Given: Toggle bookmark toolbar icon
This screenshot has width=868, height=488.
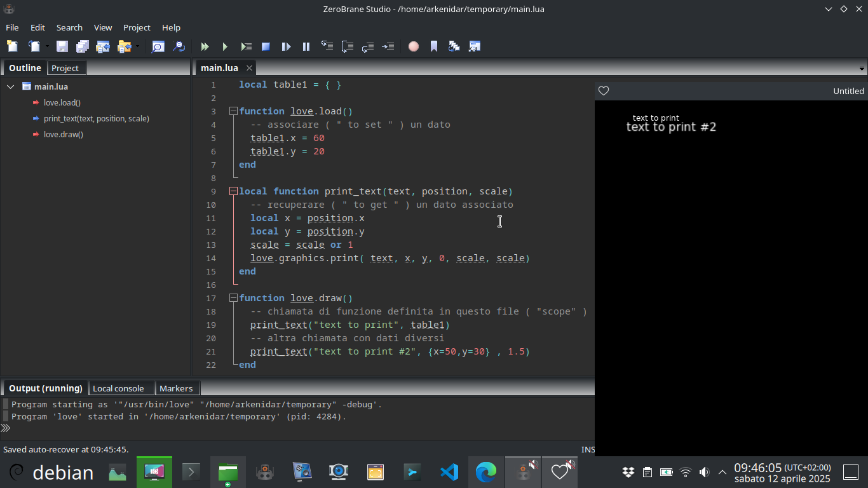Looking at the screenshot, I should click(x=434, y=46).
